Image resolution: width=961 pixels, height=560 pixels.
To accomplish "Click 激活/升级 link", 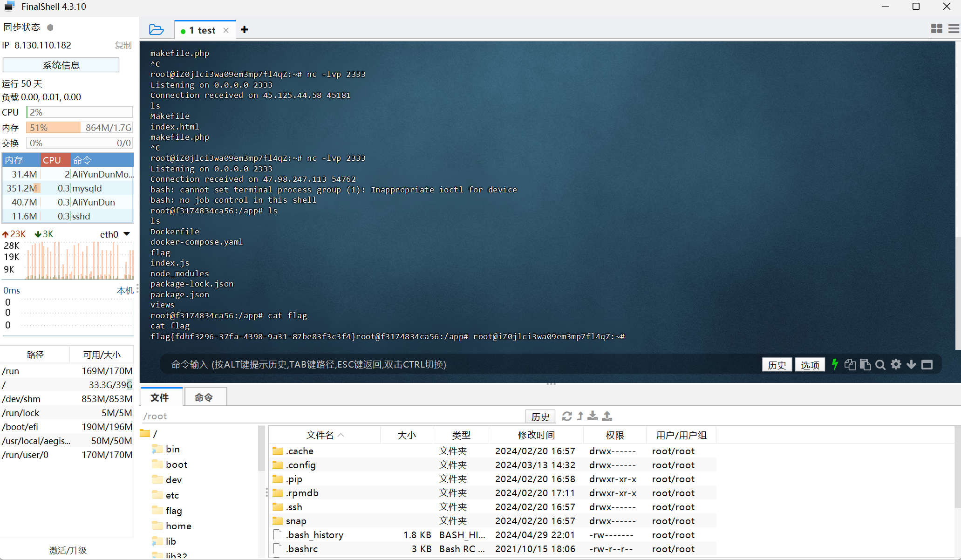I will 68,550.
